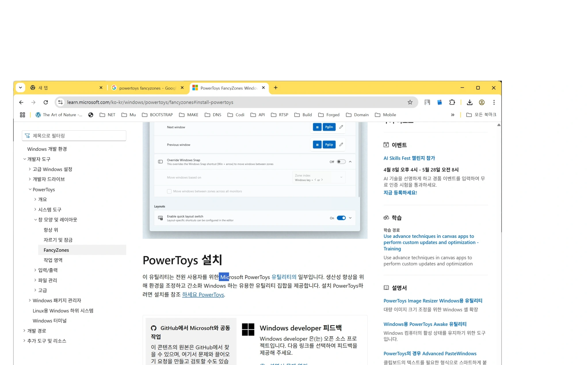The image size is (588, 365).
Task: Open the 'AI Skills Fest 챌린지 참가' link
Action: pyautogui.click(x=409, y=158)
